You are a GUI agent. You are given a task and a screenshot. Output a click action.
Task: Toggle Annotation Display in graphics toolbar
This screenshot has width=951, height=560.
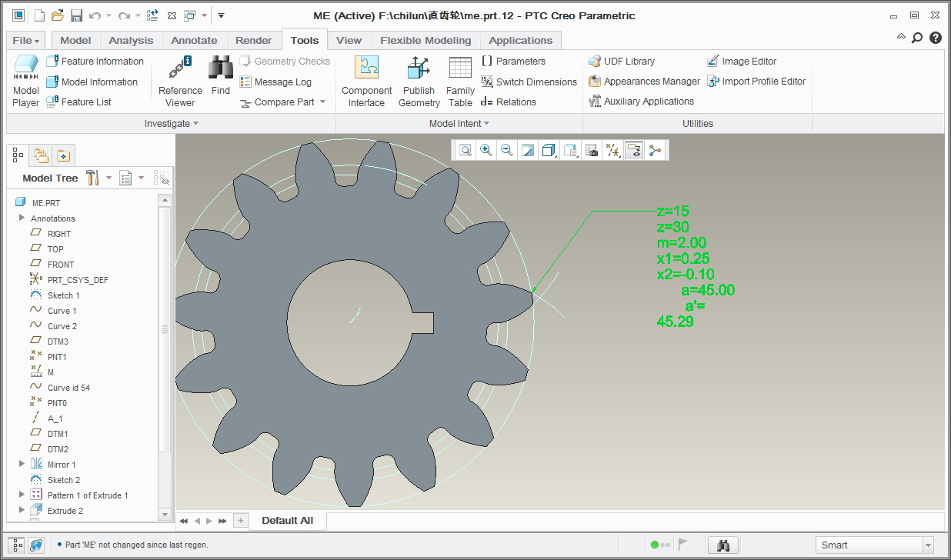coord(634,150)
